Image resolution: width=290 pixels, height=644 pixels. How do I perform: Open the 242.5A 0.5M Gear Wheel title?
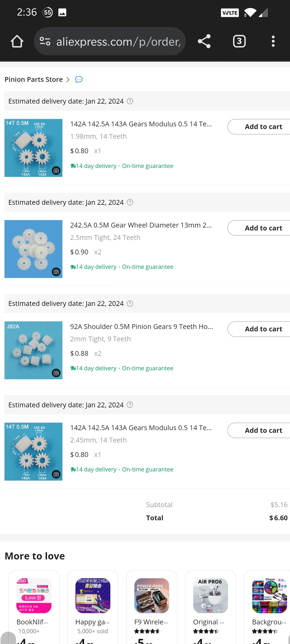[x=141, y=225]
